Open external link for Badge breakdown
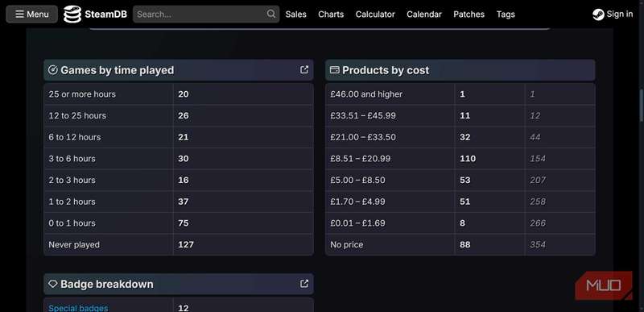The height and width of the screenshot is (312, 644). [x=304, y=284]
